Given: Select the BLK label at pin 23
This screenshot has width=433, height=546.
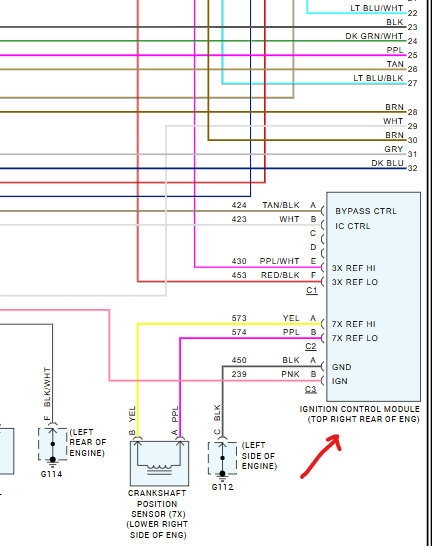Looking at the screenshot, I should 395,22.
